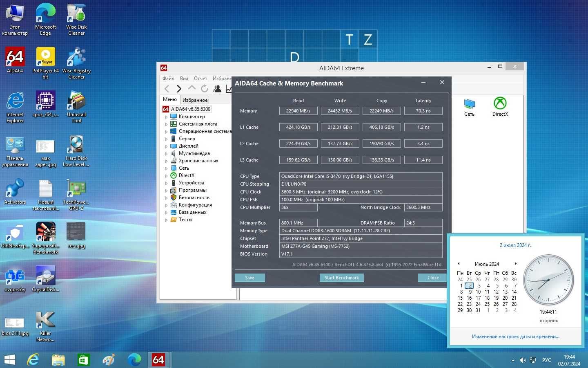Select База данных tree item

192,212
